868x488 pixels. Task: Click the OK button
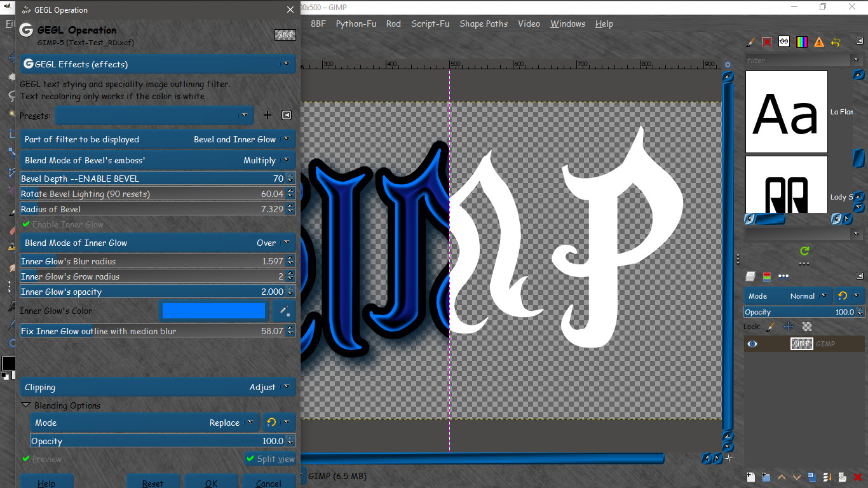pos(212,482)
